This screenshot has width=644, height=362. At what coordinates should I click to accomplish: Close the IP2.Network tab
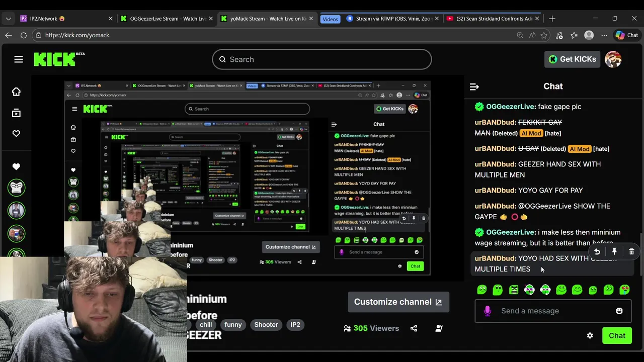pos(111,19)
